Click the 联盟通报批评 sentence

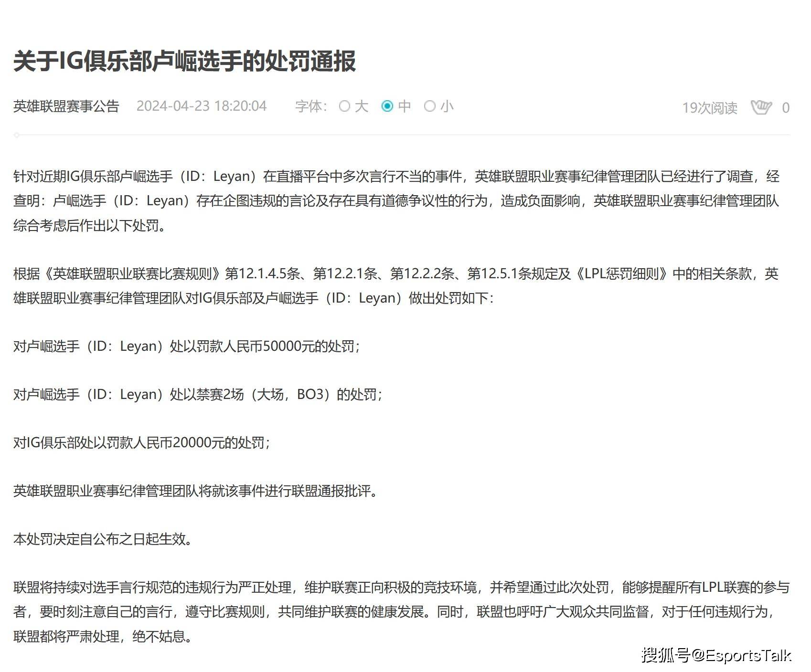[x=195, y=491]
